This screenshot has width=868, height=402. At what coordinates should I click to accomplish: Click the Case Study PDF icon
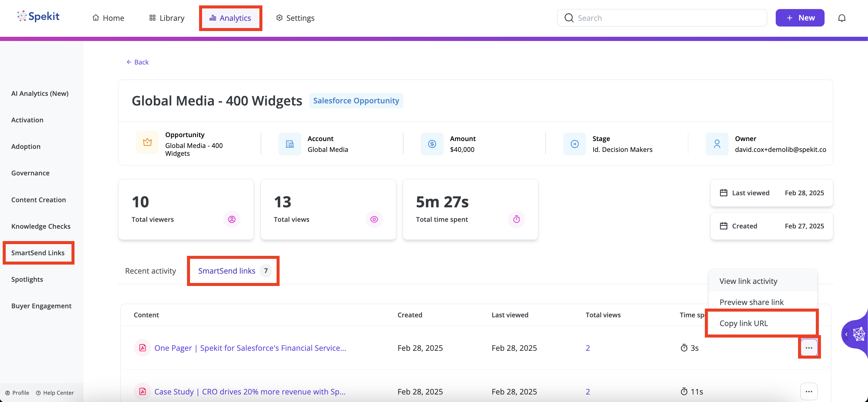143,391
